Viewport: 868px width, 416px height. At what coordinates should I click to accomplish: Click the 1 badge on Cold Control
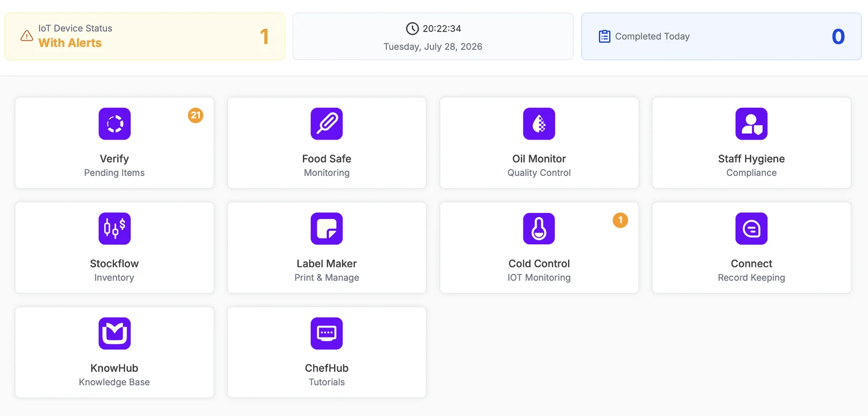pos(621,220)
